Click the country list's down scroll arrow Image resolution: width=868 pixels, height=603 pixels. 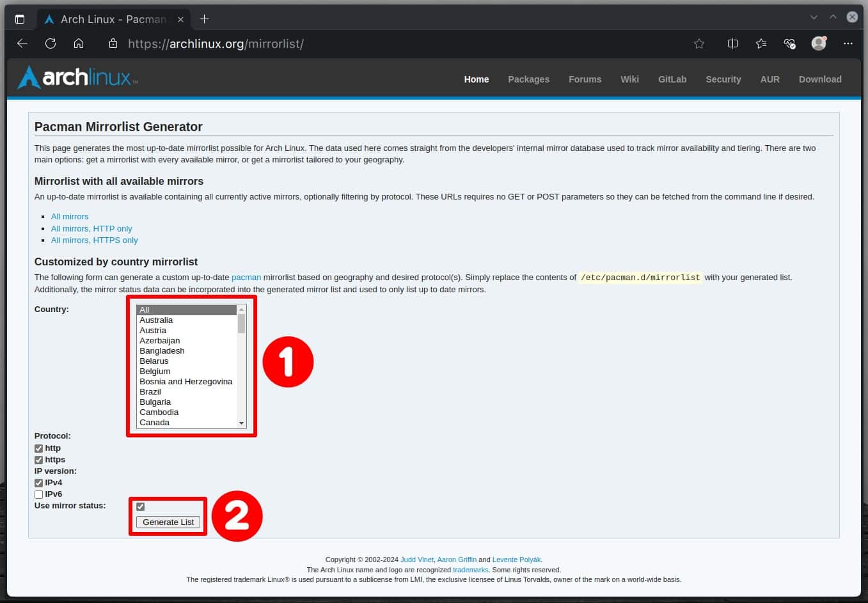coord(241,423)
